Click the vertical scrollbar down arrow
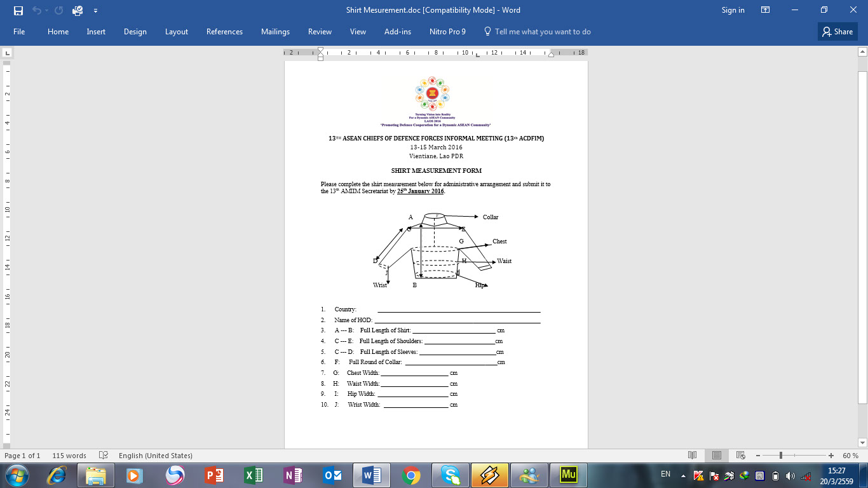The height and width of the screenshot is (488, 868). point(862,442)
